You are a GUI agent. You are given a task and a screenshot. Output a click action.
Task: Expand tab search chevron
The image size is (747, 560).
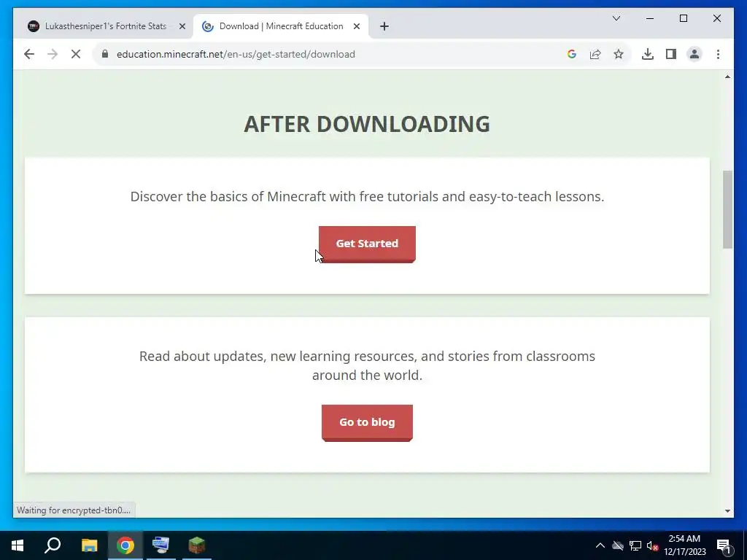(x=616, y=18)
